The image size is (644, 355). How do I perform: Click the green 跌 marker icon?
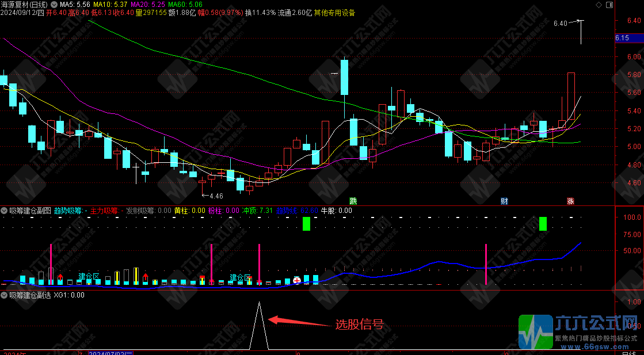tap(353, 201)
